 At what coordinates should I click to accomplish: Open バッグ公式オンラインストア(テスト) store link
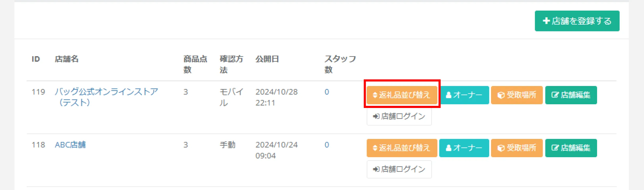coord(106,97)
